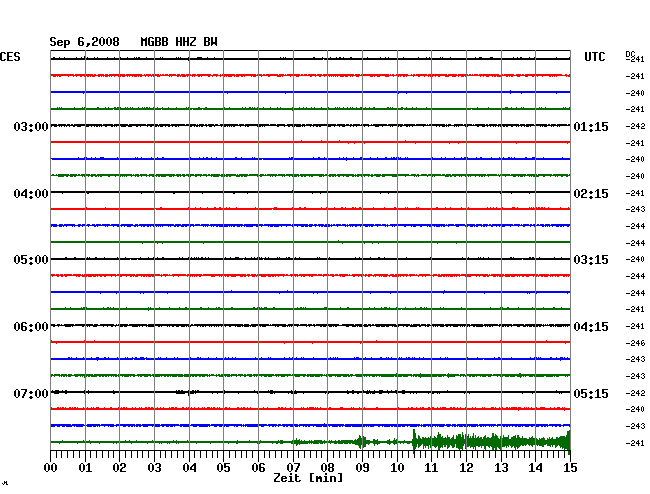Pick minute 07 on the time axis
This screenshot has width=650, height=494.
tap(293, 468)
